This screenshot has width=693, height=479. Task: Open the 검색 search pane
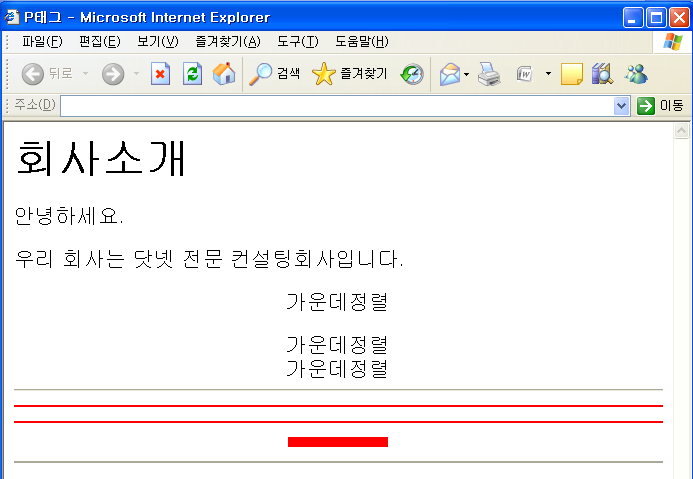click(274, 74)
